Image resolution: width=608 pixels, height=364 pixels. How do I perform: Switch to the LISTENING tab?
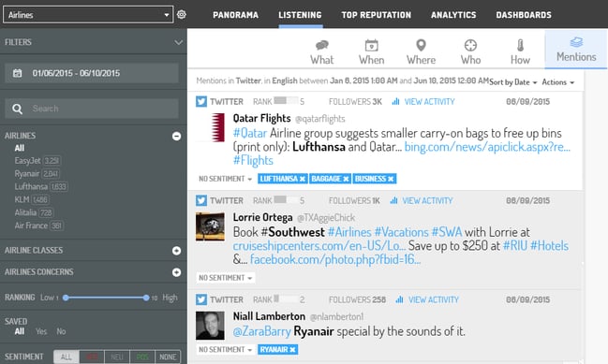coord(300,15)
